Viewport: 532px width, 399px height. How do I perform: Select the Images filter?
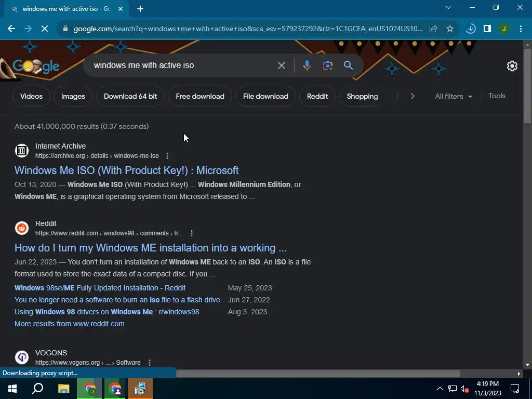click(73, 96)
